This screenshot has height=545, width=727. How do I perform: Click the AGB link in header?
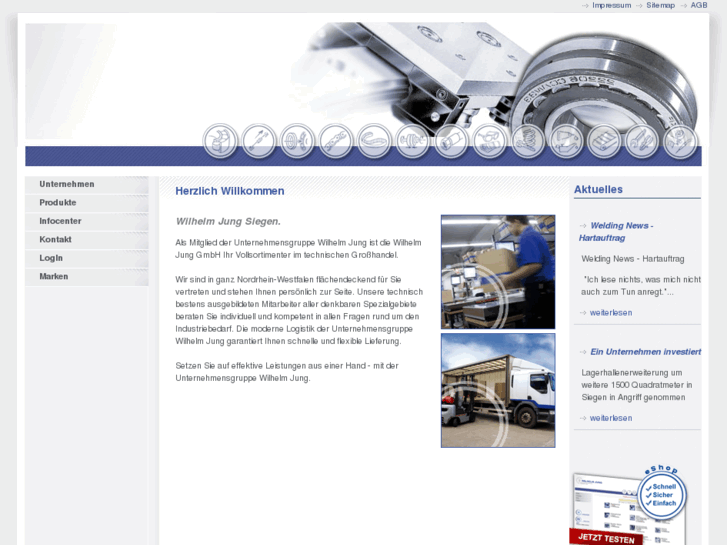tap(699, 6)
